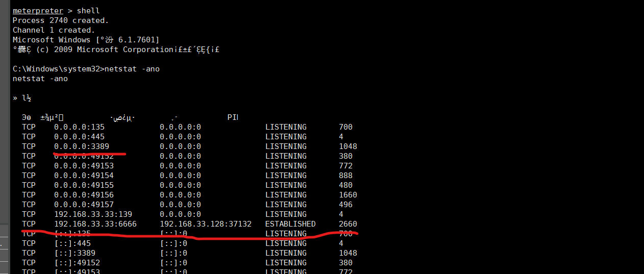644x274 pixels.
Task: Click local address 192.168.33.33:6666
Action: [95, 224]
